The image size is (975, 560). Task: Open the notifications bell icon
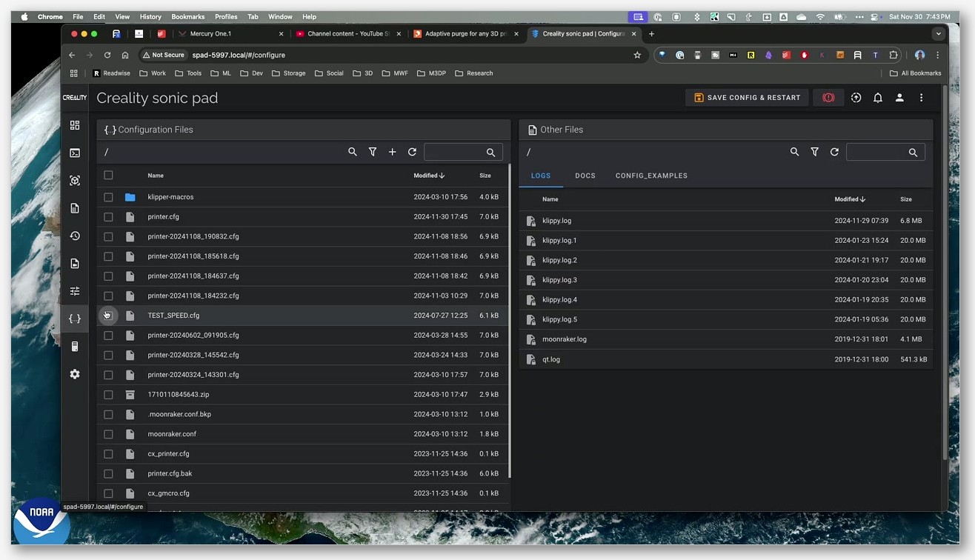pos(878,98)
